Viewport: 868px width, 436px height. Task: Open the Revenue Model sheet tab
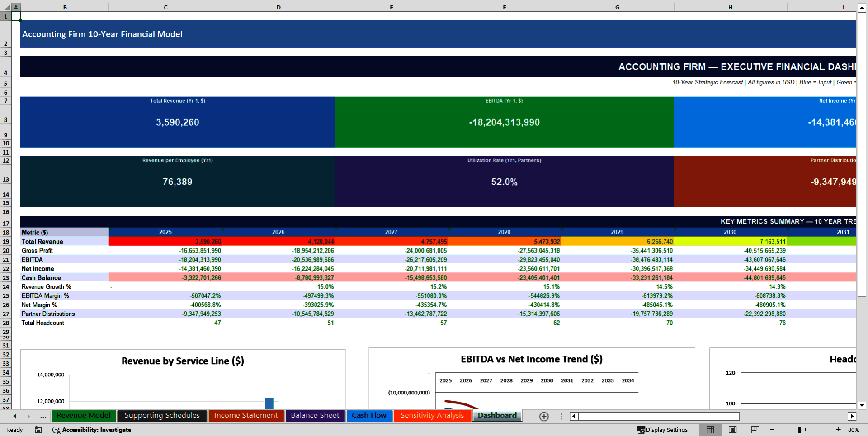coord(84,416)
